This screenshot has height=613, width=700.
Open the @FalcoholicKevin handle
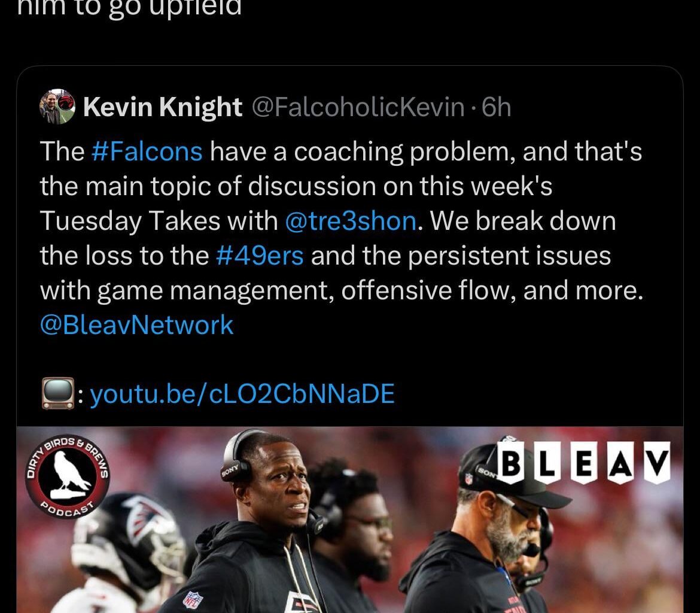click(358, 107)
